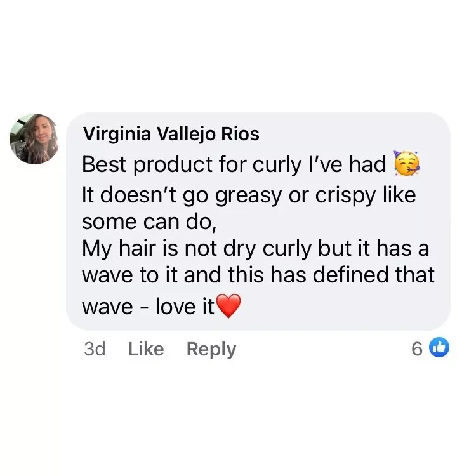This screenshot has height=476, width=476.
Task: Click the word 'defined' in the comment
Action: click(350, 274)
